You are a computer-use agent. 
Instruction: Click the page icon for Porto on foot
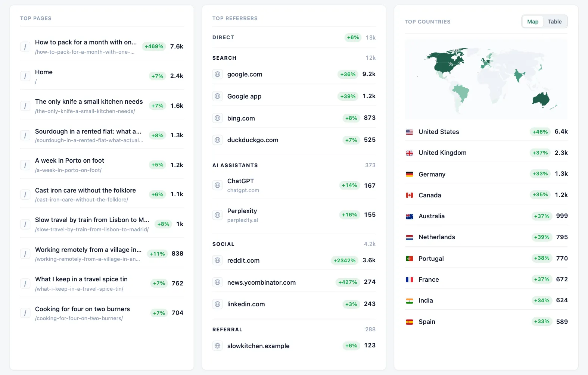click(x=25, y=165)
